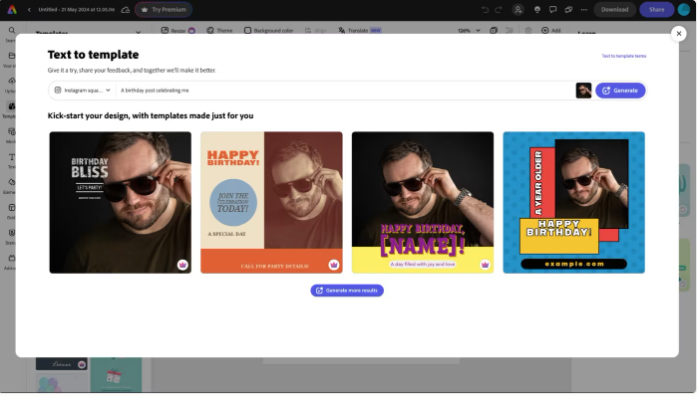The height and width of the screenshot is (396, 698).
Task: Collapse the Templates panel chevron
Action: tap(138, 32)
